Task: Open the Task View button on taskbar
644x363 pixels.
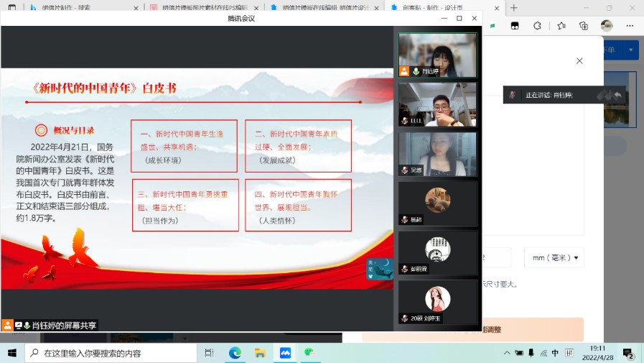Action: pos(209,353)
